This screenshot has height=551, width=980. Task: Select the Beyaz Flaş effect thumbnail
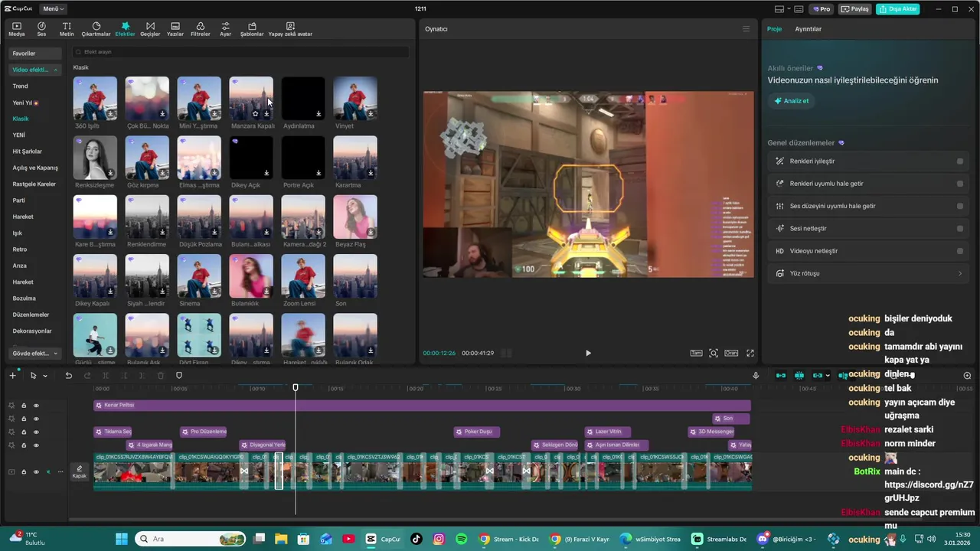click(355, 217)
